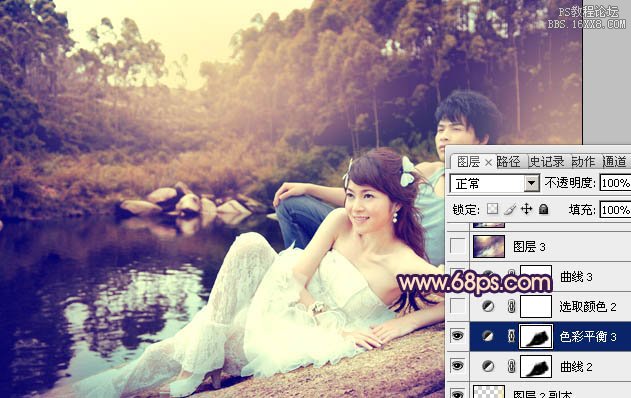Select the 图层 2 副本 thumbnail
The width and height of the screenshot is (631, 398).
point(489,392)
